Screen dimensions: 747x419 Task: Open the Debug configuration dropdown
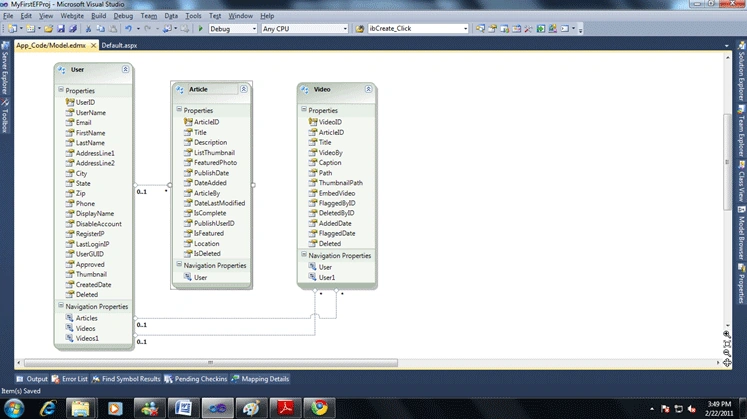(x=253, y=29)
